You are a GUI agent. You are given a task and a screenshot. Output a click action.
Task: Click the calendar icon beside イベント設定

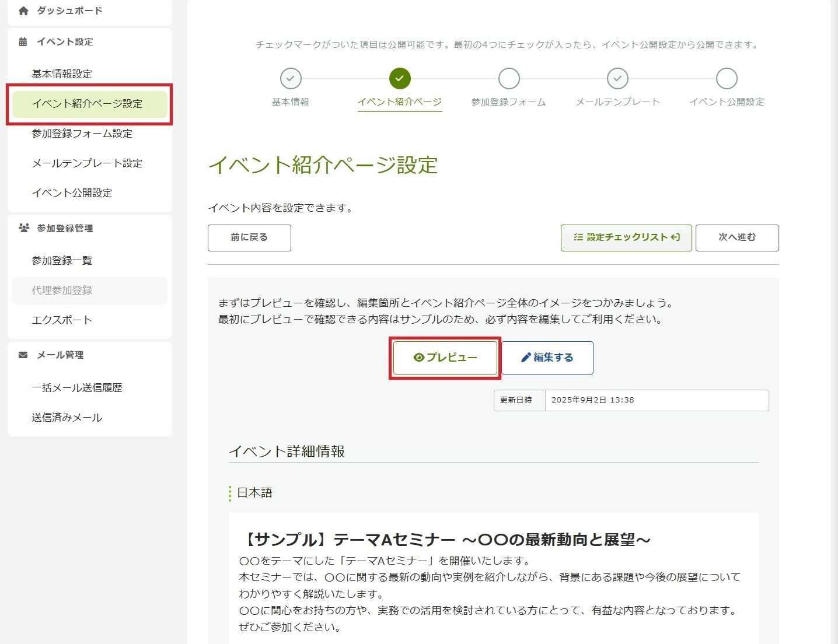pos(23,41)
